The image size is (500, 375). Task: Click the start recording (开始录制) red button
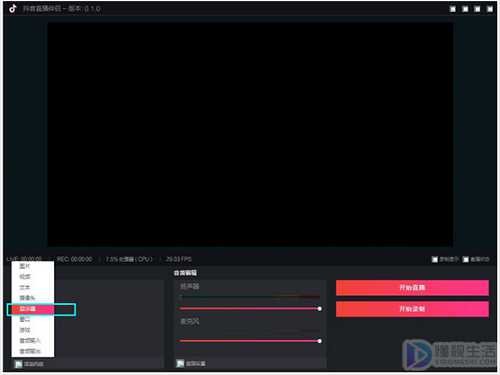412,309
